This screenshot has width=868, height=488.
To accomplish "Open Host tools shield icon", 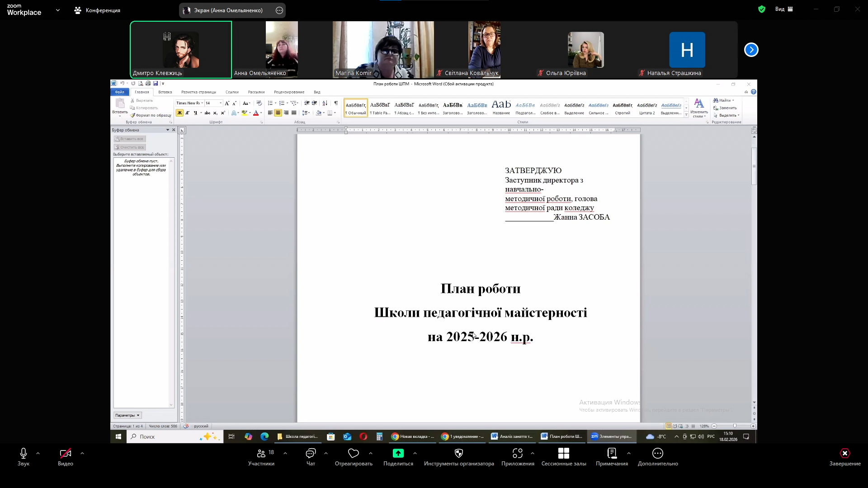I will click(x=458, y=454).
